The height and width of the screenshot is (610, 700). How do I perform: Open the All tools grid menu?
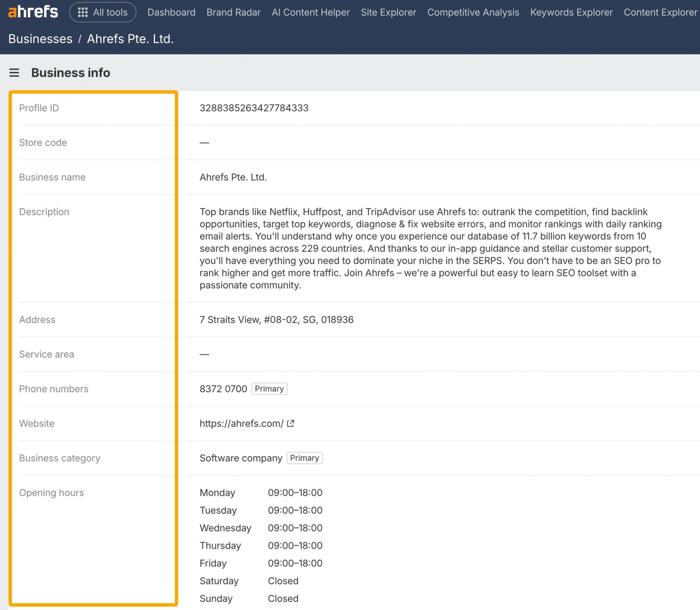click(x=102, y=12)
